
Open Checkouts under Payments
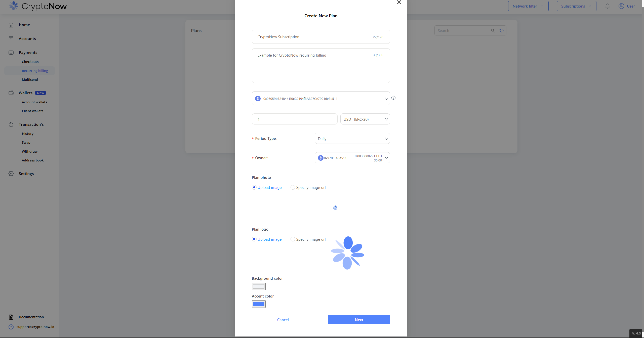point(30,62)
